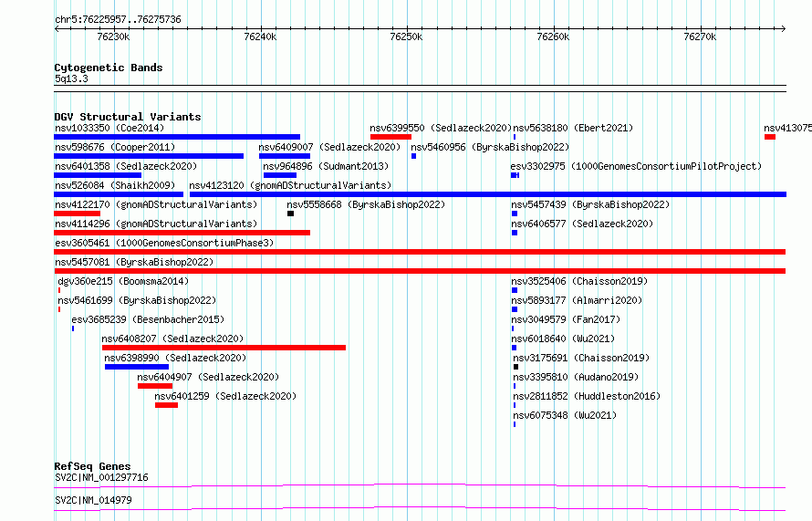Click nsv6398990 (Sedlazeck2020) label
Viewport: 812px width, 521px height.
click(x=175, y=358)
